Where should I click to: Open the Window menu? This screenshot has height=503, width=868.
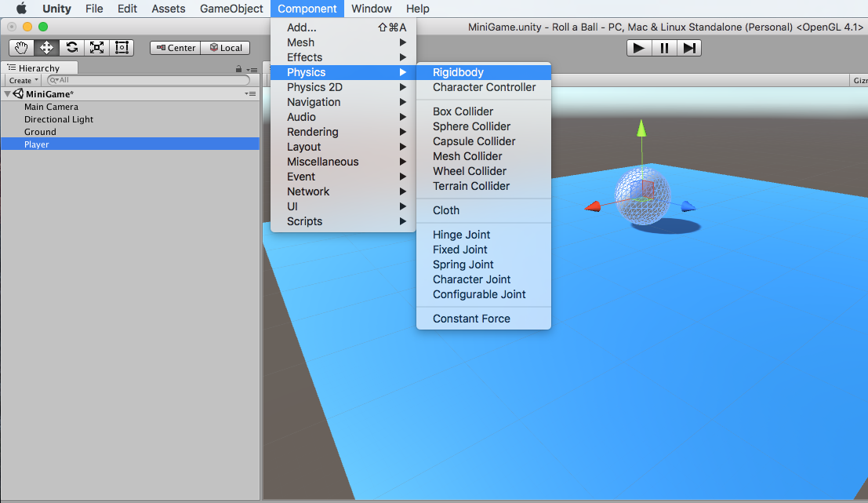point(372,9)
